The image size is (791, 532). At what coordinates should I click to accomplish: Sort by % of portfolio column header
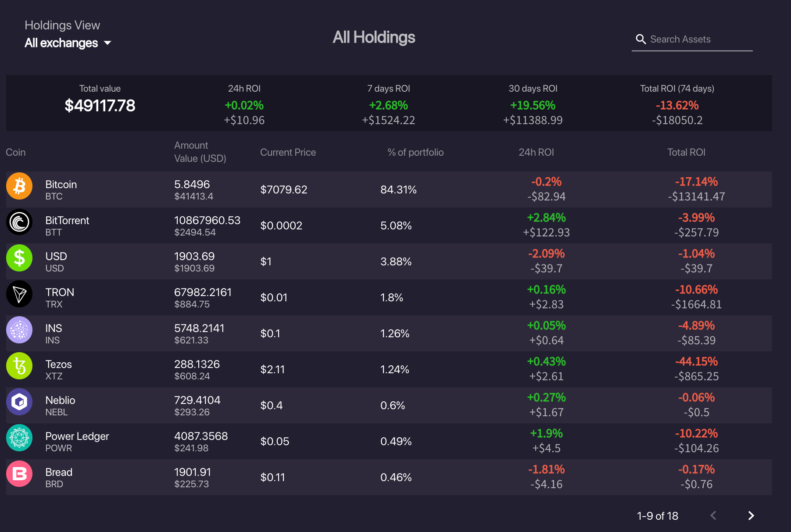point(415,152)
